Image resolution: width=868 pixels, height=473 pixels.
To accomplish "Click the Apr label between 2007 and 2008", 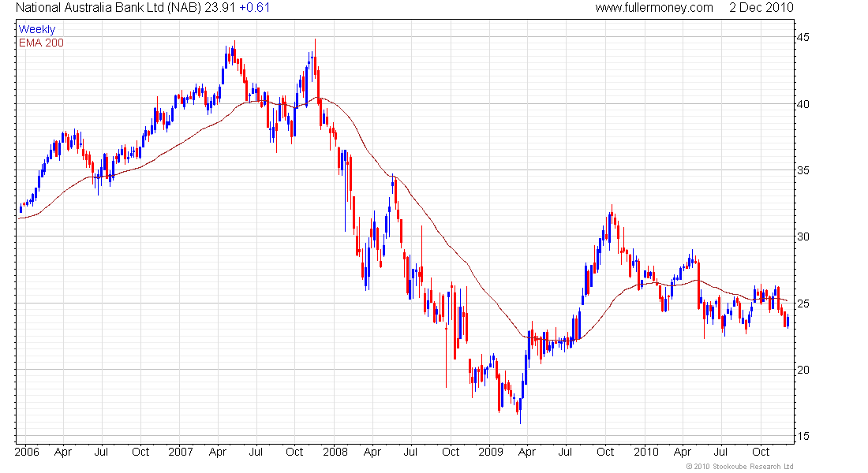I will point(218,453).
